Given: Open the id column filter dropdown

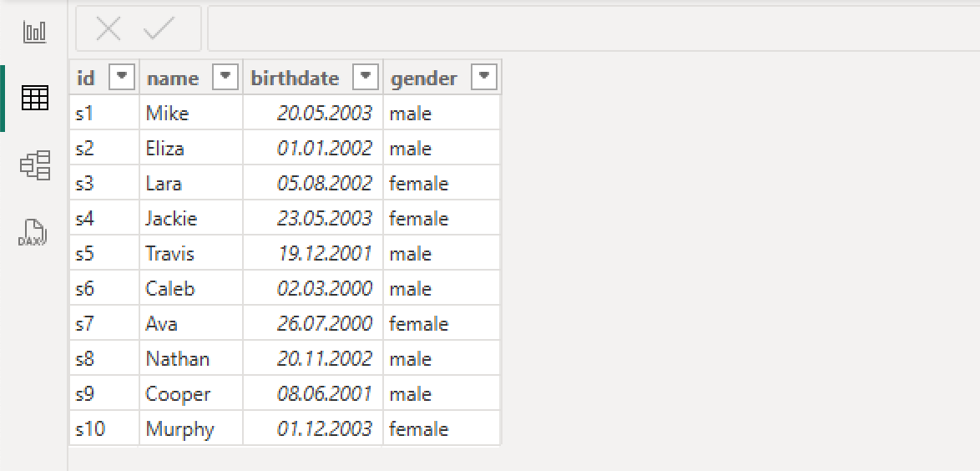Looking at the screenshot, I should pos(122,78).
